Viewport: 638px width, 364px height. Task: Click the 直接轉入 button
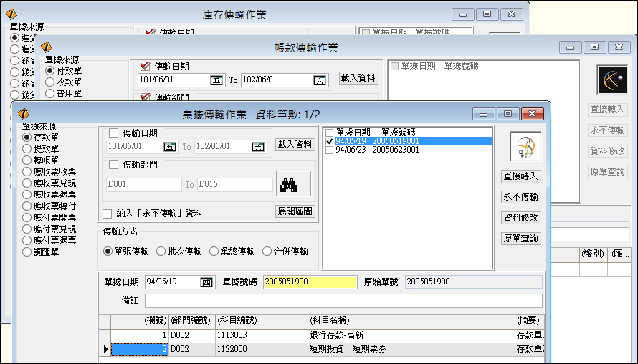[x=520, y=176]
